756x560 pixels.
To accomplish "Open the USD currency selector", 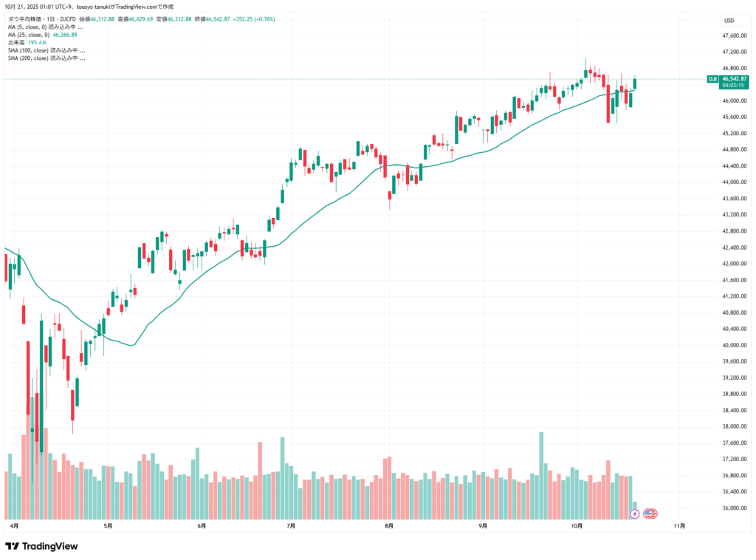I will click(729, 20).
